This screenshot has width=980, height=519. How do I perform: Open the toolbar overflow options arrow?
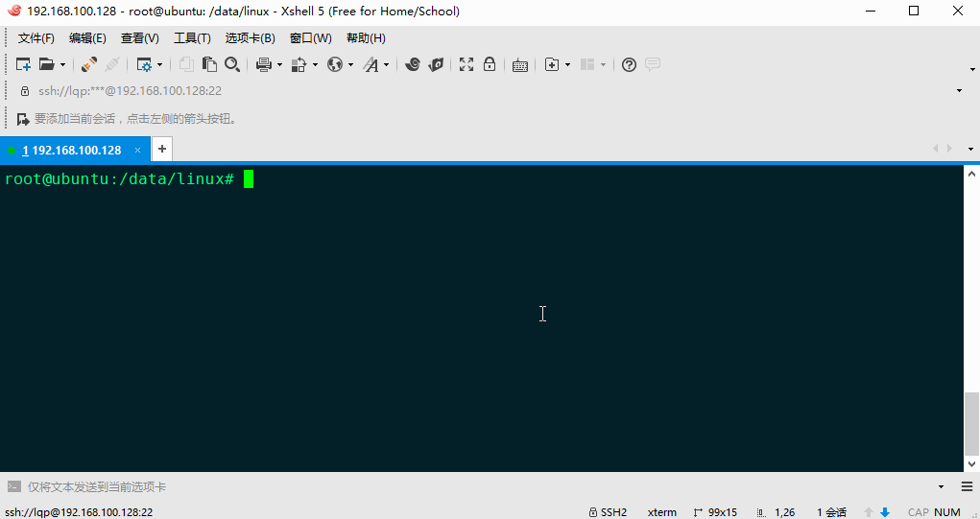(x=972, y=69)
